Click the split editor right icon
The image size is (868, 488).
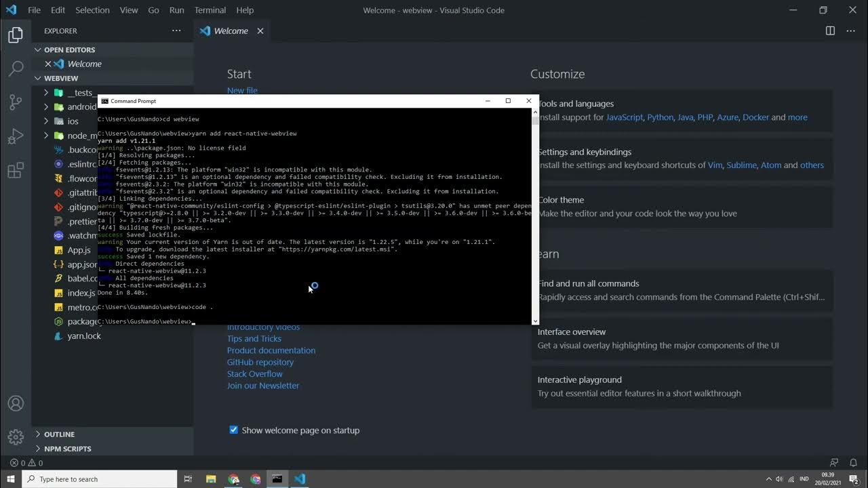[x=830, y=30]
